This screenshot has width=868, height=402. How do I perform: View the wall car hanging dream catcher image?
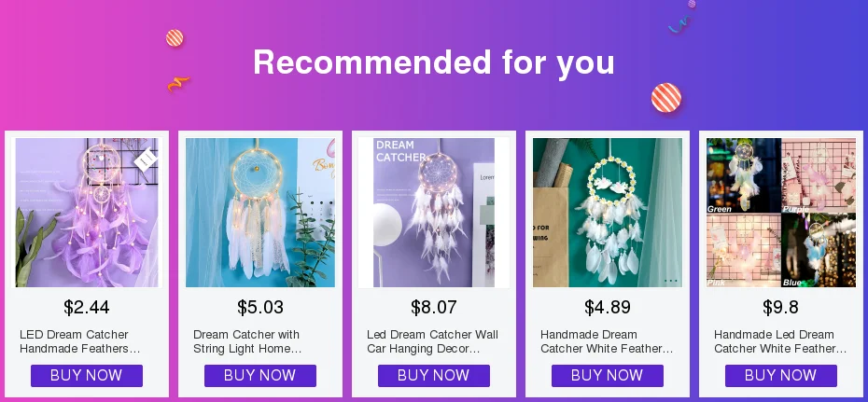coord(434,213)
